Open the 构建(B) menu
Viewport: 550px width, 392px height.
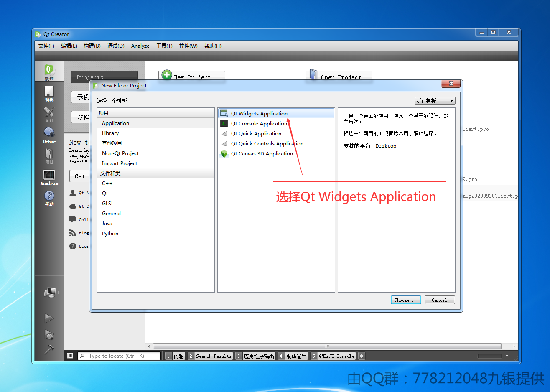click(92, 46)
